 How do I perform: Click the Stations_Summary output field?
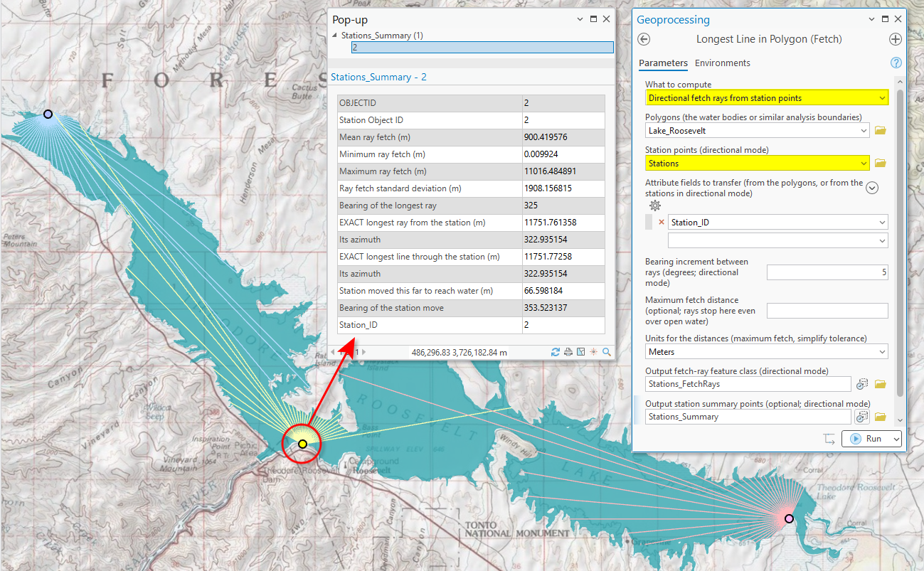click(748, 417)
